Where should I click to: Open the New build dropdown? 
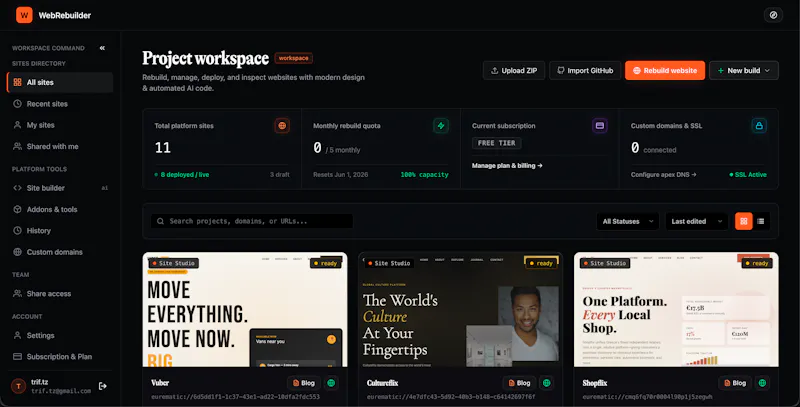click(x=744, y=70)
